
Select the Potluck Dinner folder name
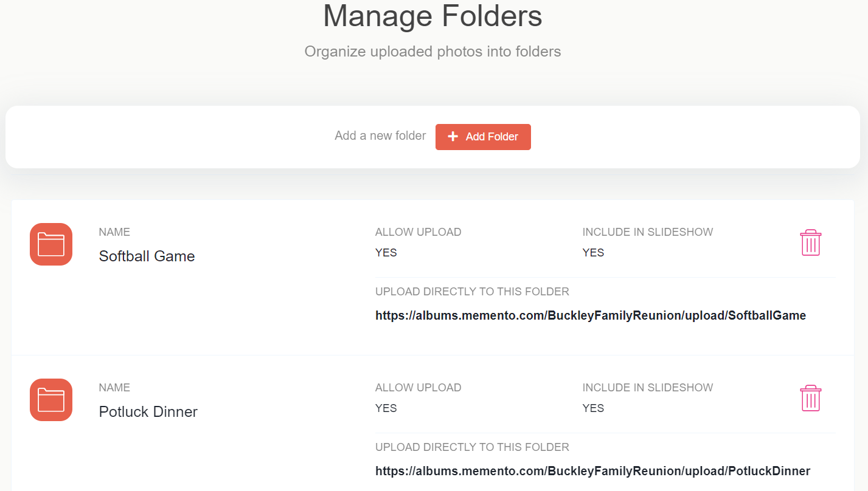point(148,412)
